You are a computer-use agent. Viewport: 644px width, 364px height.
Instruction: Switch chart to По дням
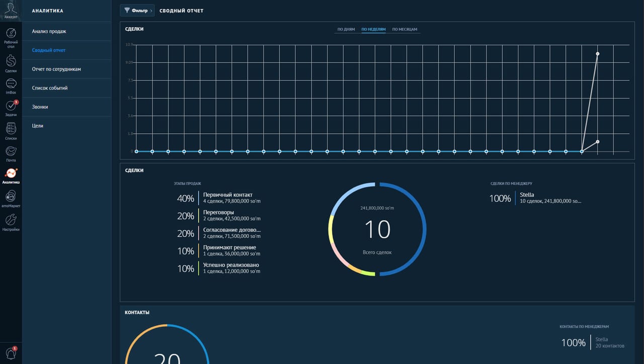[x=346, y=30]
